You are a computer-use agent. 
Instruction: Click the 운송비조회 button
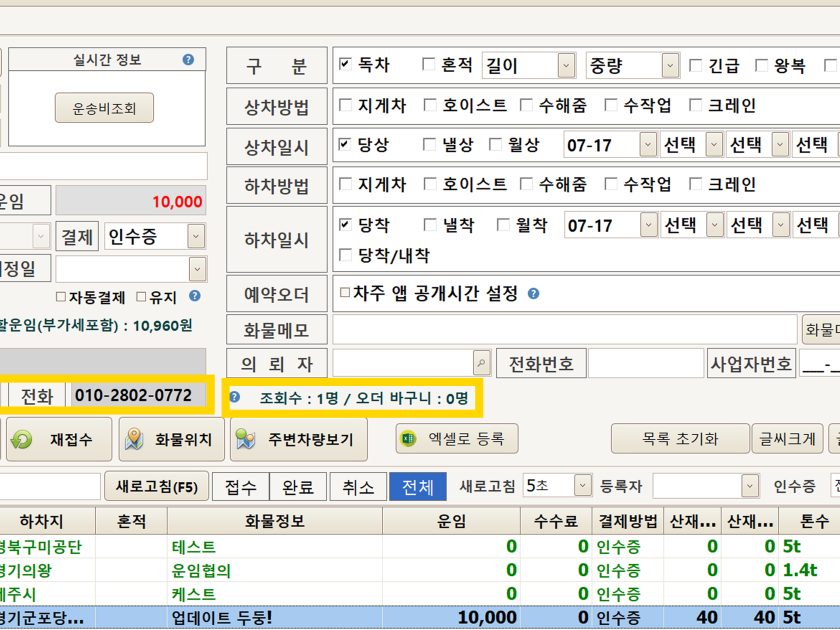[x=104, y=108]
